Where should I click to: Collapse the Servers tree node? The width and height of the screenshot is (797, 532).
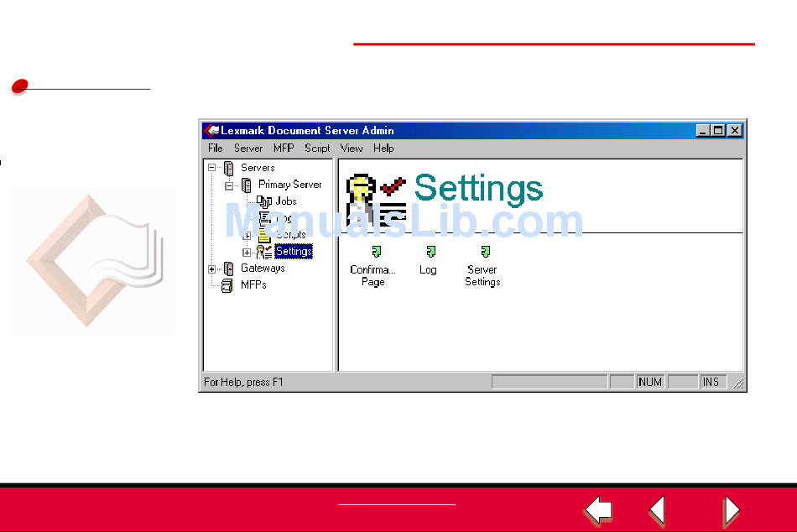coord(212,167)
